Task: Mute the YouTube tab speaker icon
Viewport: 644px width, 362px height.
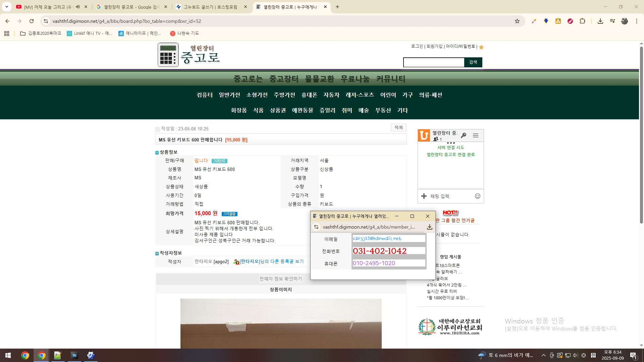Action: 78,7
